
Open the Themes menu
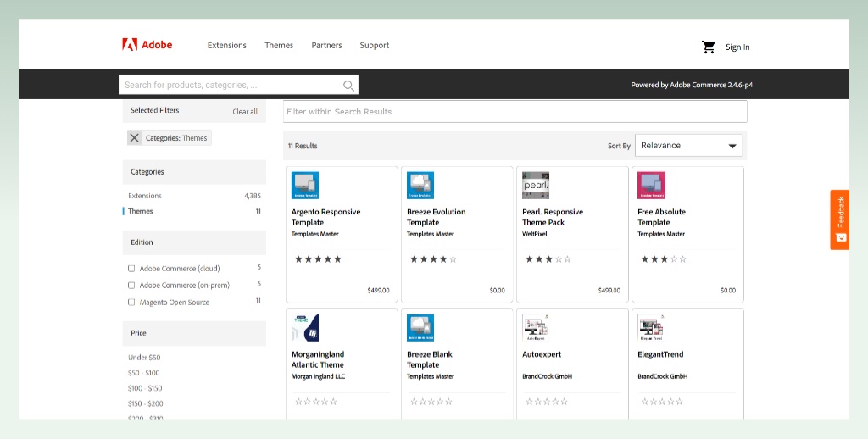[x=279, y=46]
